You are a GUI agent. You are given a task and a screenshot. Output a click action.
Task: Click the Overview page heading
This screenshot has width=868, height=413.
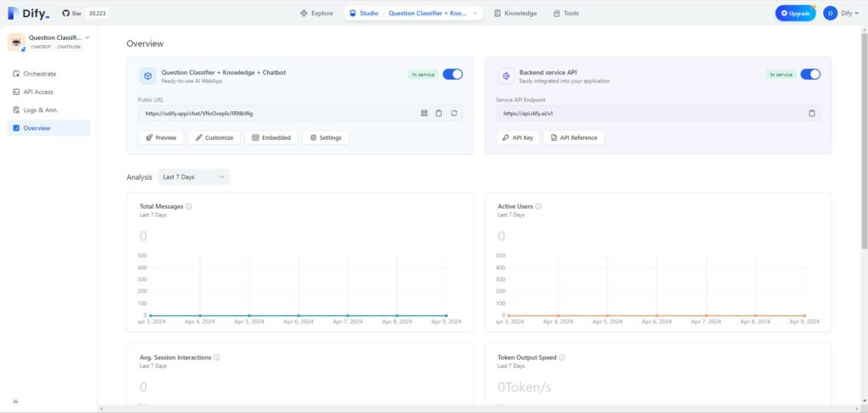pos(145,44)
